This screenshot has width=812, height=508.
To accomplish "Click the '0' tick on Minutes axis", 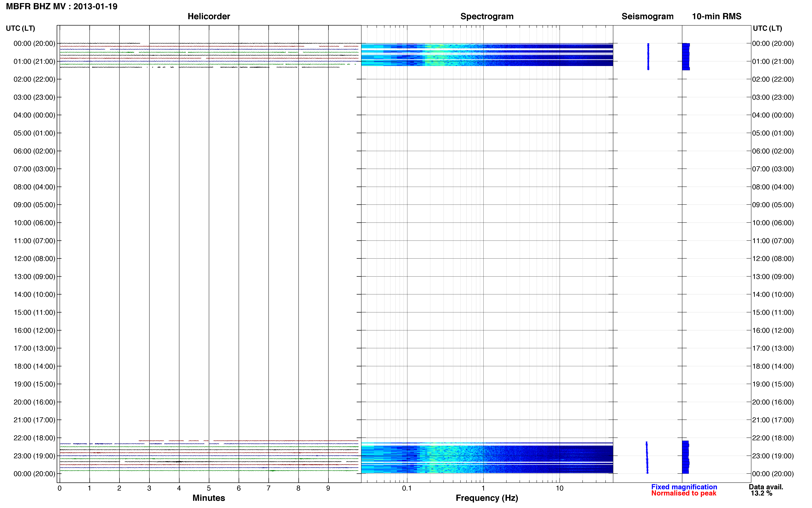I will click(59, 488).
